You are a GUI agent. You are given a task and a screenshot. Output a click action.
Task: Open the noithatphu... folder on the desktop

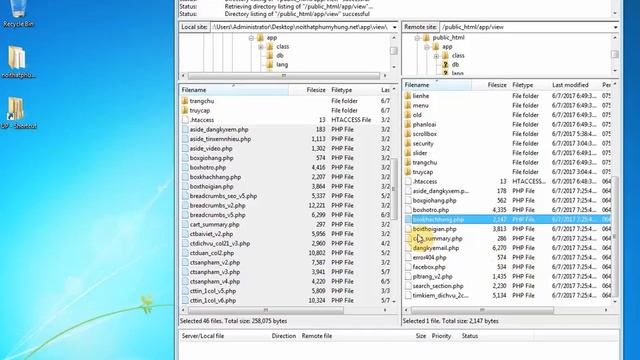click(x=17, y=61)
